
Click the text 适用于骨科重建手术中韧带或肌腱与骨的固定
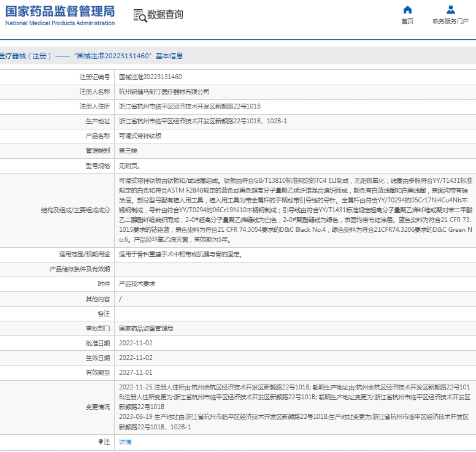(x=180, y=255)
